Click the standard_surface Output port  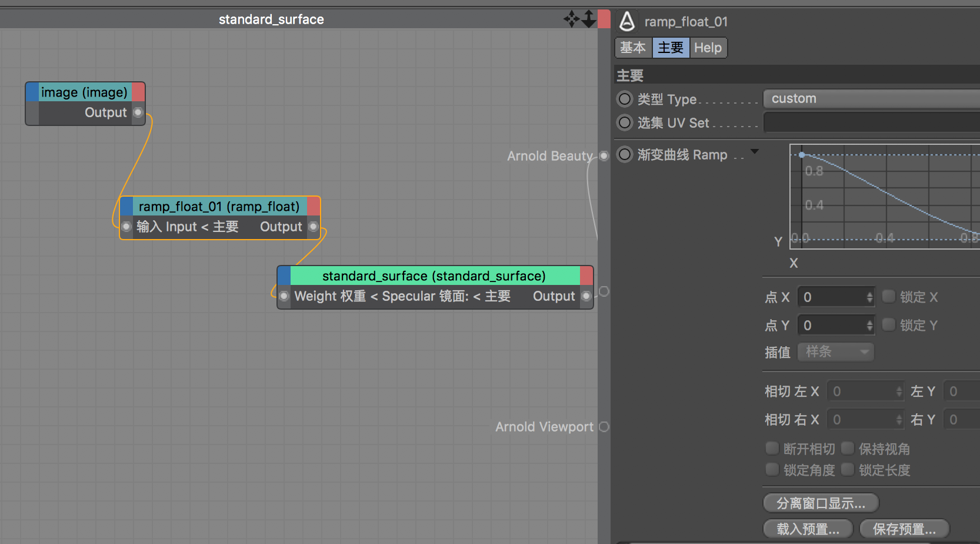pos(586,296)
